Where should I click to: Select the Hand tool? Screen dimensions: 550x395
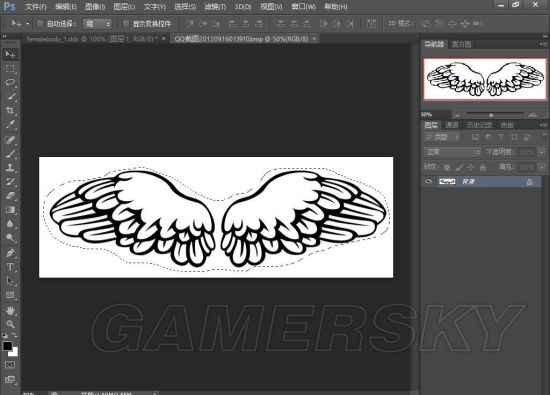click(x=10, y=310)
